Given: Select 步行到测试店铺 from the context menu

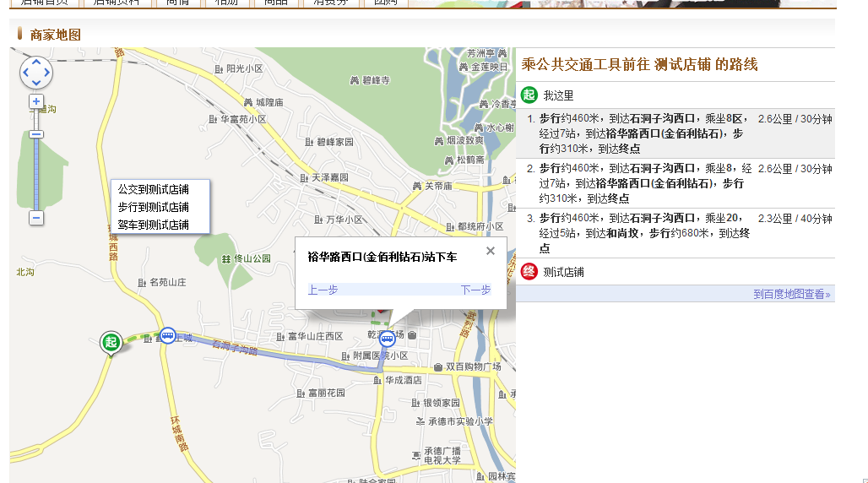Looking at the screenshot, I should pos(154,207).
